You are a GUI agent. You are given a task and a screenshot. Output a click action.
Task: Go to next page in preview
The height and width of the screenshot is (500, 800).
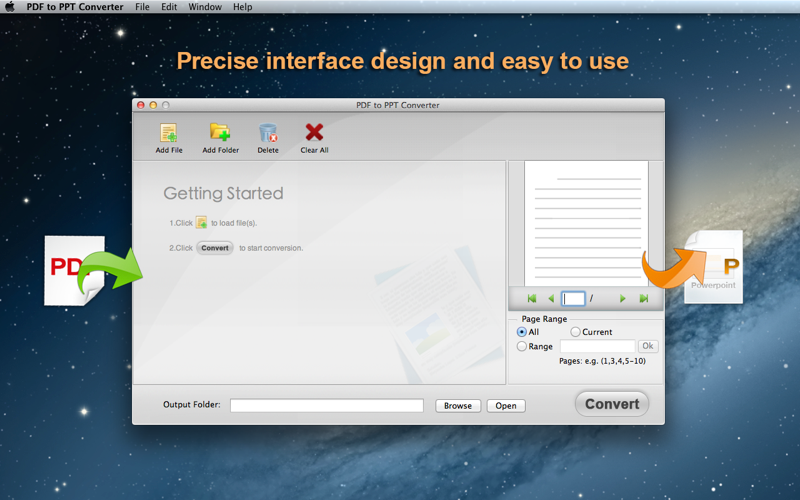pos(622,299)
